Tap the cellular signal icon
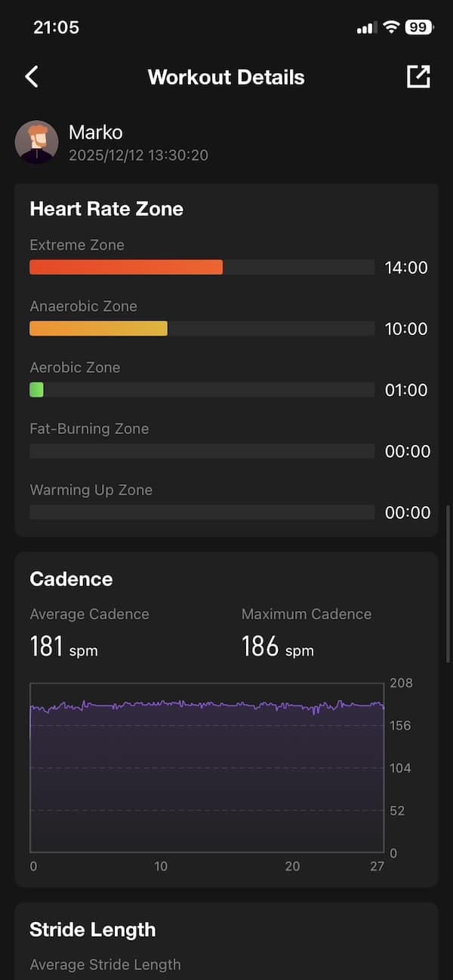453x980 pixels. 366,28
